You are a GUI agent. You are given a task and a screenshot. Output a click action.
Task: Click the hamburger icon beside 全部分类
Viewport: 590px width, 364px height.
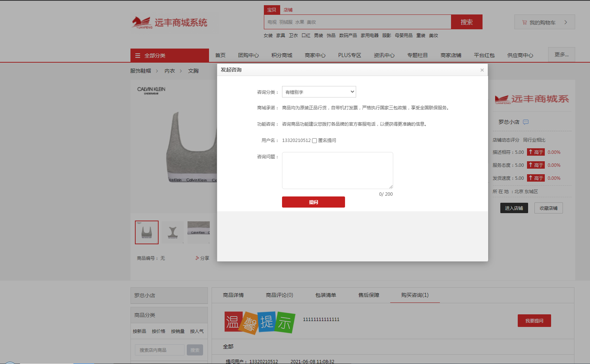[x=137, y=56]
